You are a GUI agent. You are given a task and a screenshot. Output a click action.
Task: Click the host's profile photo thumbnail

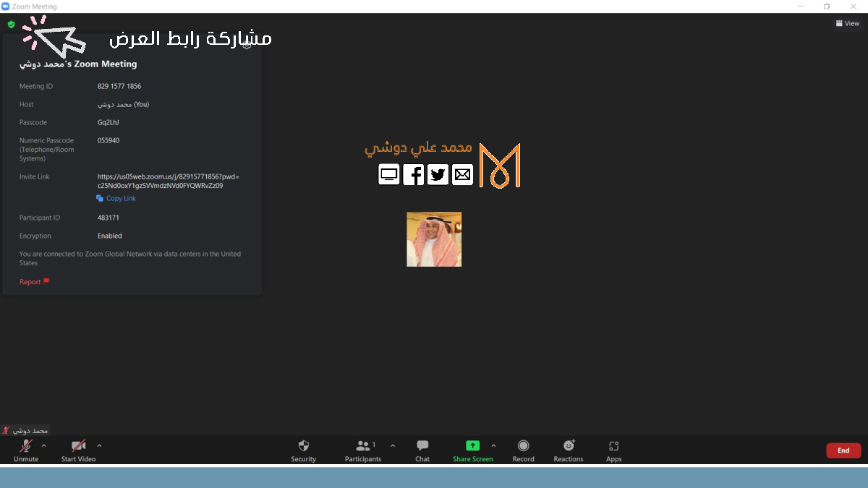[x=434, y=239]
